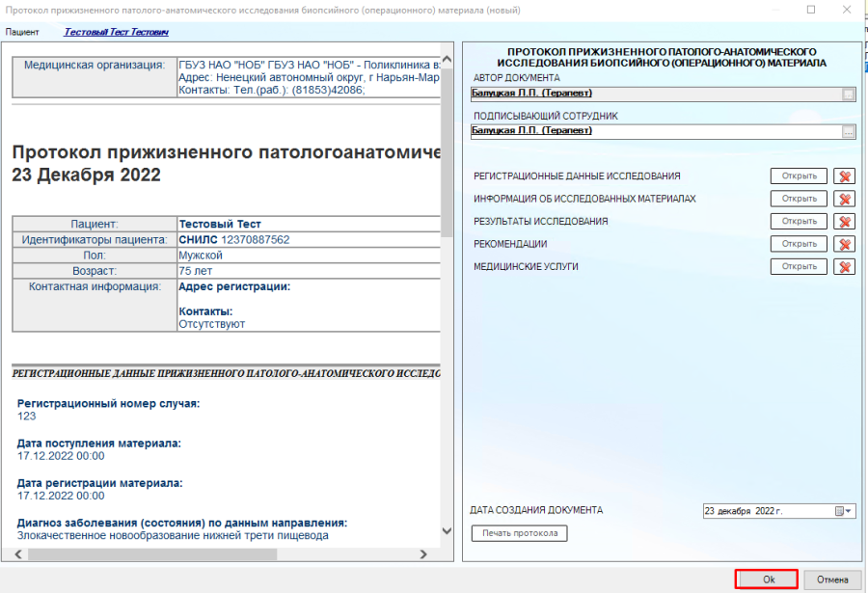
Task: Open patient link Тестовый Тест Тестович
Action: point(117,32)
